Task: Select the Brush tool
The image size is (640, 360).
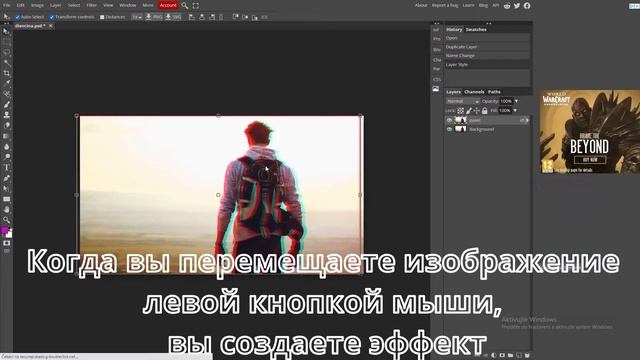Action: click(6, 104)
